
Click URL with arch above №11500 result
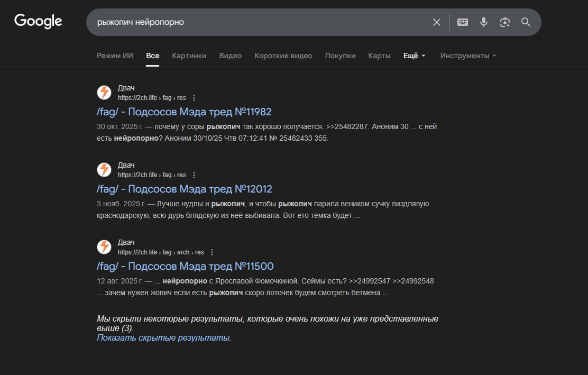pyautogui.click(x=161, y=252)
